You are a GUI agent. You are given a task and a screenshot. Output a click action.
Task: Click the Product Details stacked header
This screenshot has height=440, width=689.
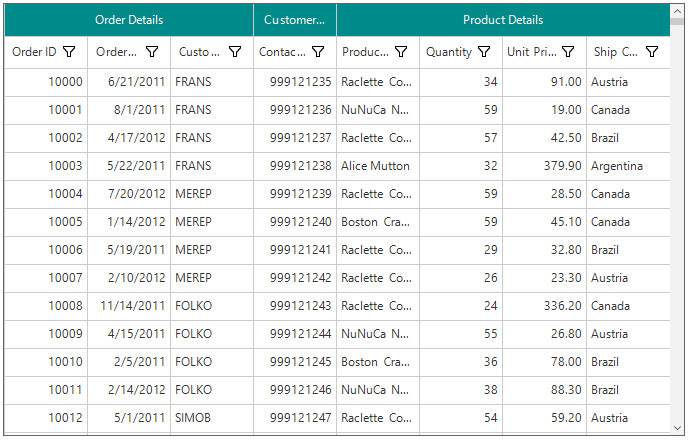coord(503,20)
